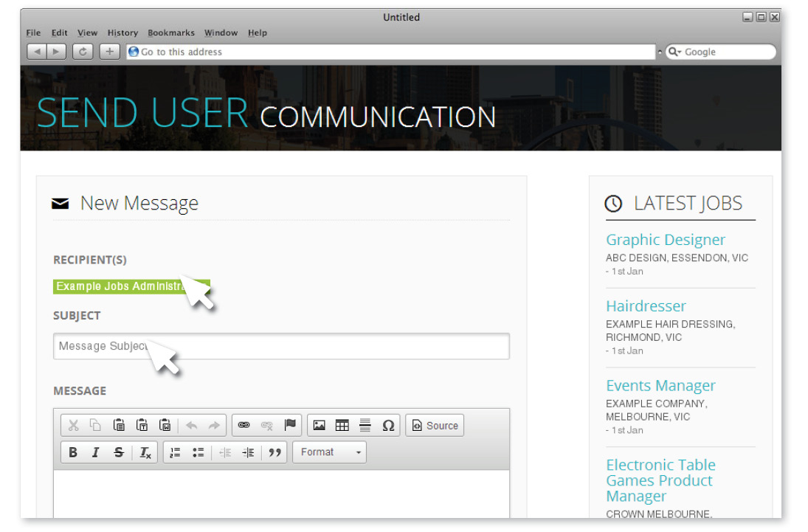Open the Bookmarks menu

(171, 33)
